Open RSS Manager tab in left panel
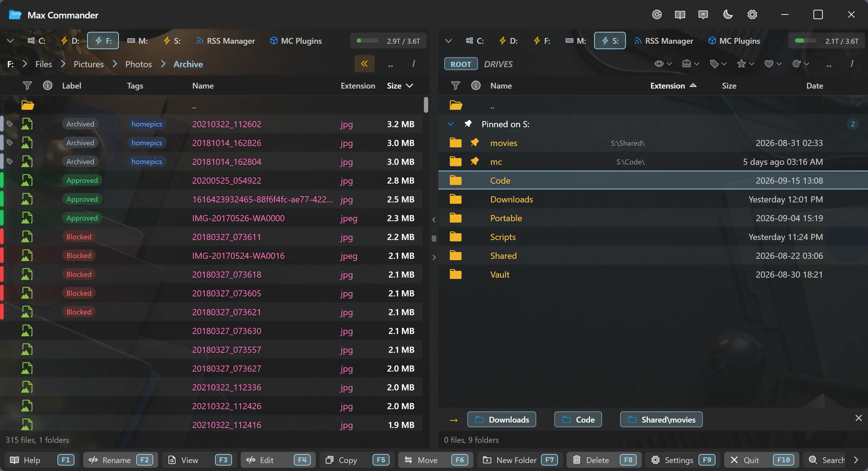Viewport: 868px width, 471px height. pyautogui.click(x=225, y=41)
